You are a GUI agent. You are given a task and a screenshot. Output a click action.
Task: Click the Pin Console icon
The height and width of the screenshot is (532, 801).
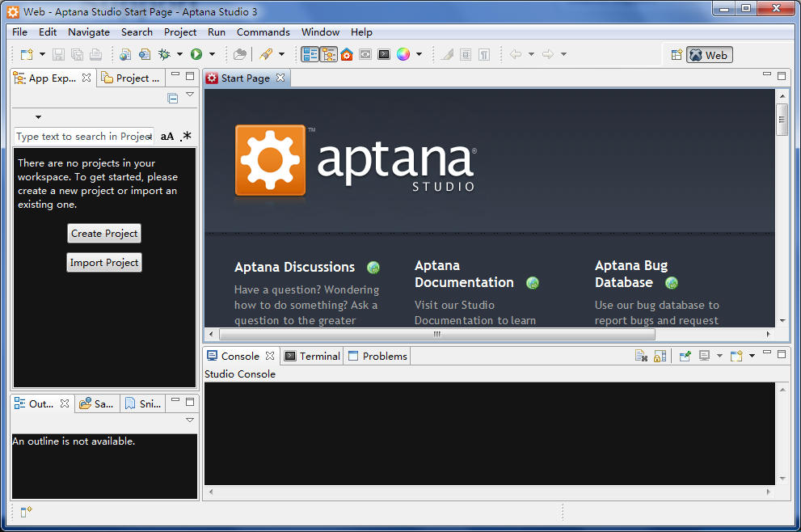tap(685, 356)
